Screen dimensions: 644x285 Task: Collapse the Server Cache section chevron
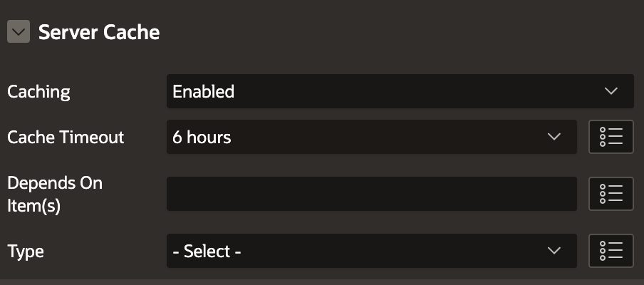click(x=19, y=32)
